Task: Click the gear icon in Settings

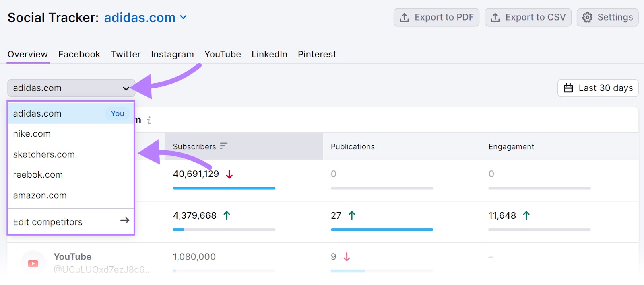Action: click(x=587, y=17)
